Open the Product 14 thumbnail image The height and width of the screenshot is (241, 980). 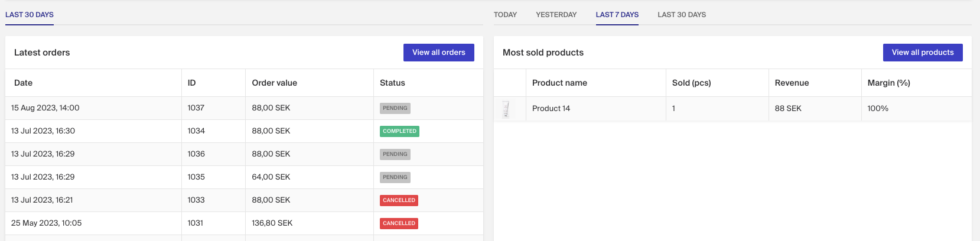506,109
